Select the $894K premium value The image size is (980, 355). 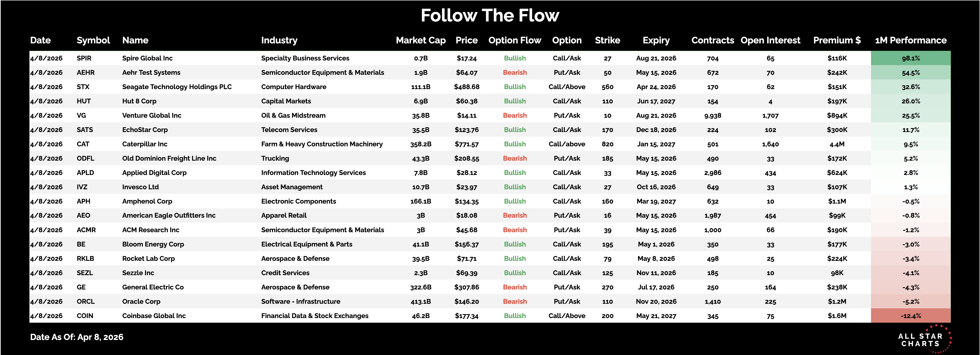click(837, 116)
